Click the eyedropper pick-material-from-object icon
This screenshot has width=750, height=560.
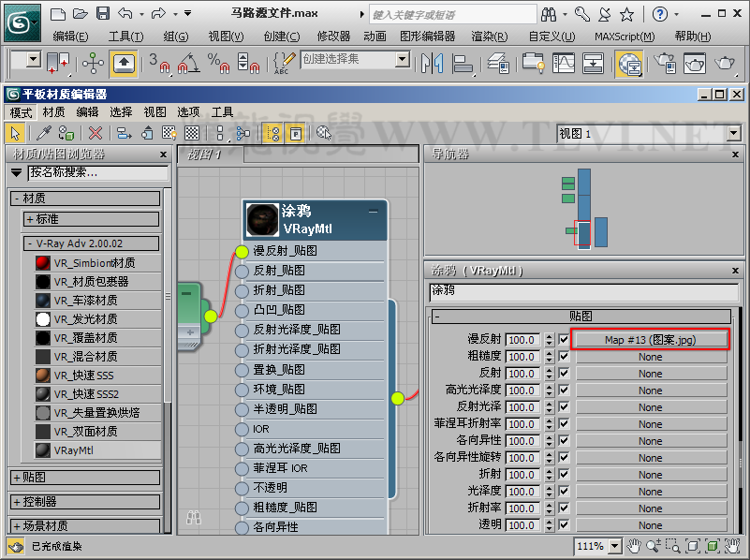pos(43,133)
